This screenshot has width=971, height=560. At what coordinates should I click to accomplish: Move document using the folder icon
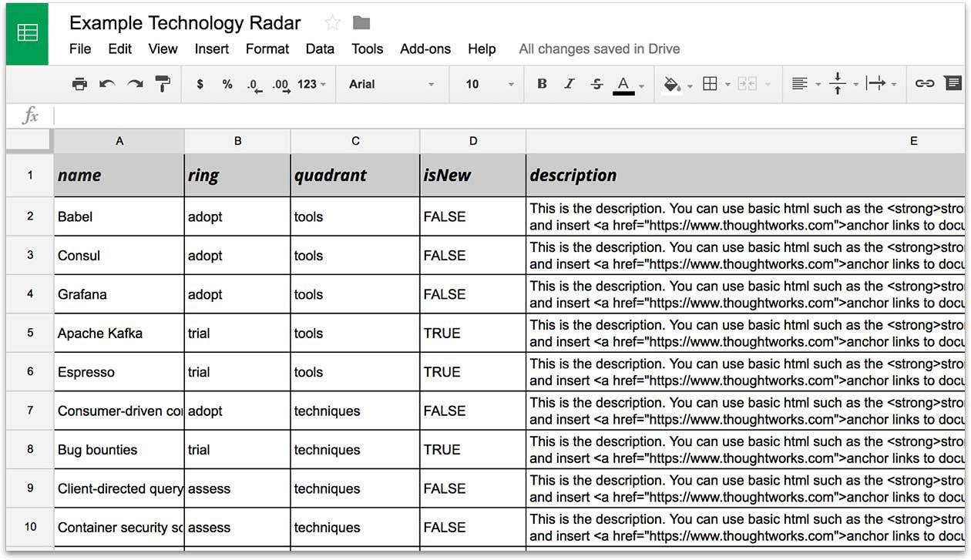361,23
